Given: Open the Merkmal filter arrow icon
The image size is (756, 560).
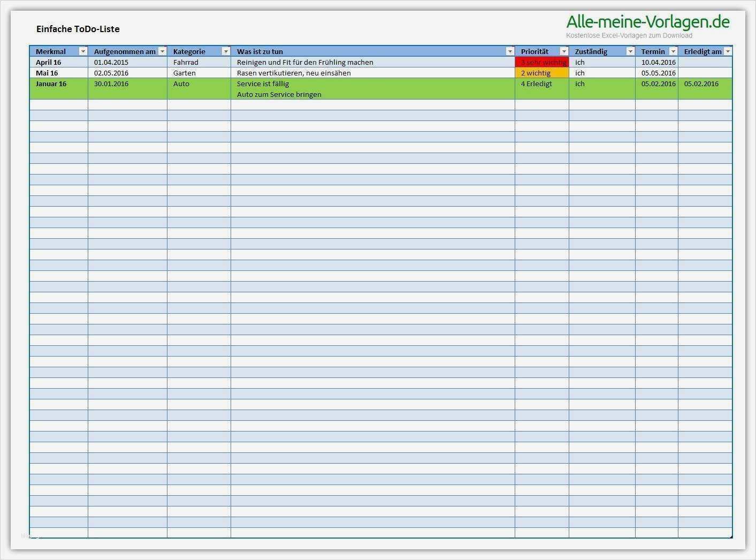Looking at the screenshot, I should click(x=83, y=51).
